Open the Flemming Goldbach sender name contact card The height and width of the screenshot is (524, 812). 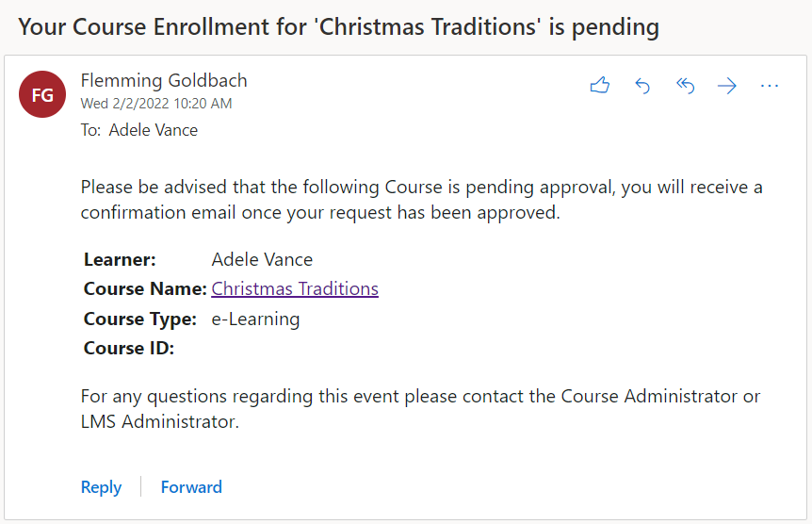click(164, 80)
